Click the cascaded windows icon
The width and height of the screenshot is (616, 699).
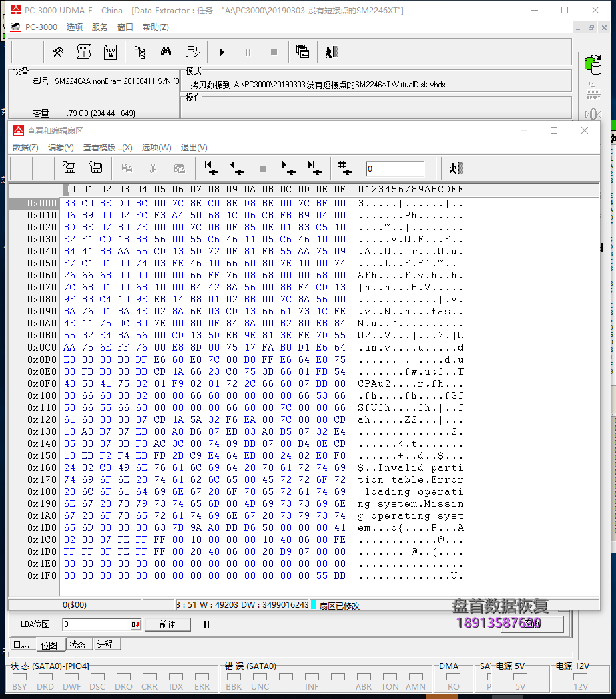[302, 51]
